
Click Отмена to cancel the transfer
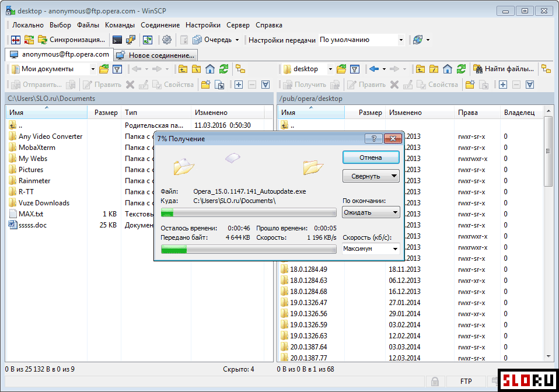click(x=371, y=157)
